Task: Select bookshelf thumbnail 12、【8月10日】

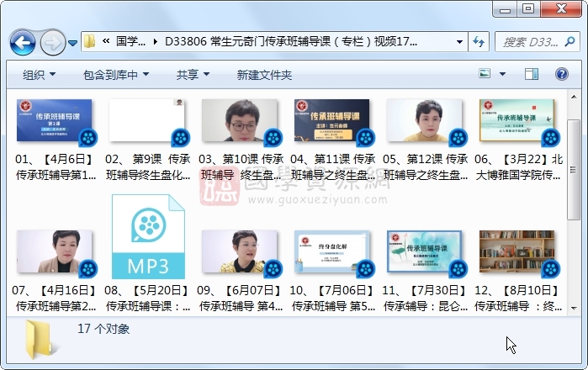Action: (x=516, y=251)
